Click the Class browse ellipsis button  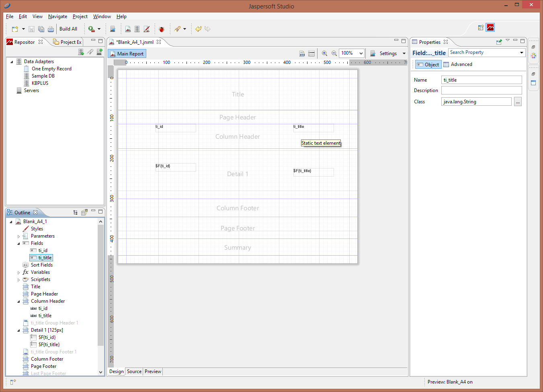pyautogui.click(x=518, y=102)
